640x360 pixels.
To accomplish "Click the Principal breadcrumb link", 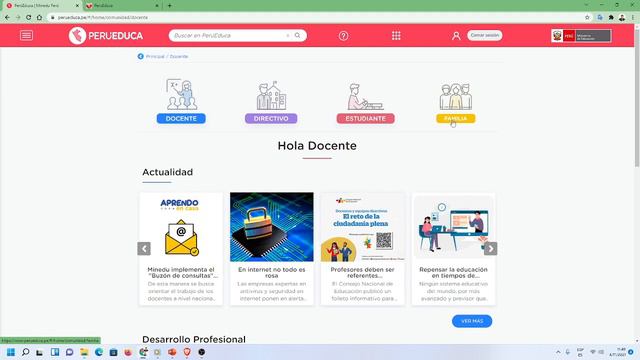I will click(x=155, y=56).
